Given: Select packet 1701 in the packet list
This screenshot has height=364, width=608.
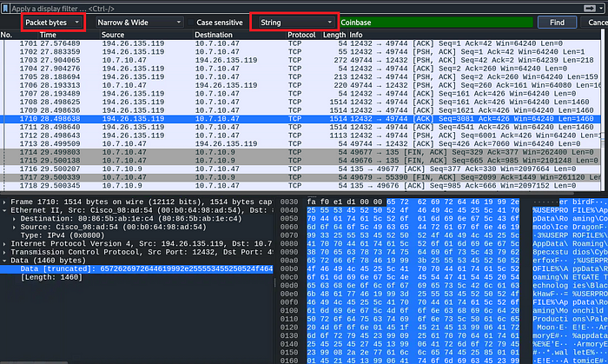Looking at the screenshot, I should click(x=301, y=43).
